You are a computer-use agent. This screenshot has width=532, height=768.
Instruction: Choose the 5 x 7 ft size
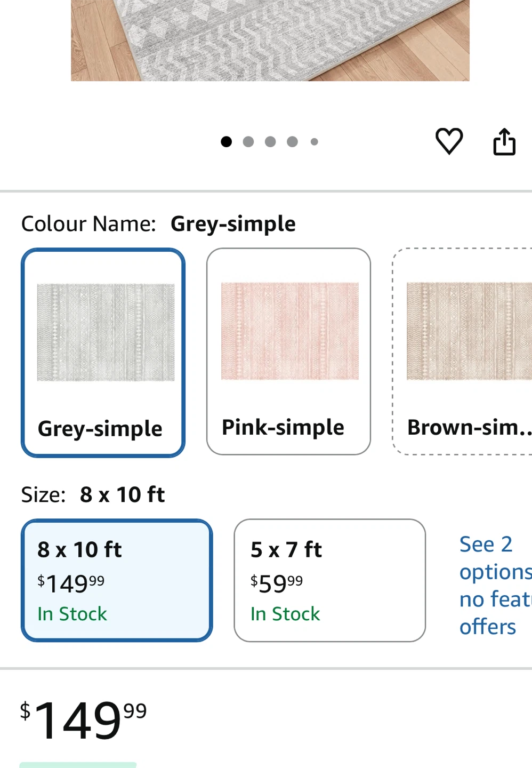pos(329,580)
